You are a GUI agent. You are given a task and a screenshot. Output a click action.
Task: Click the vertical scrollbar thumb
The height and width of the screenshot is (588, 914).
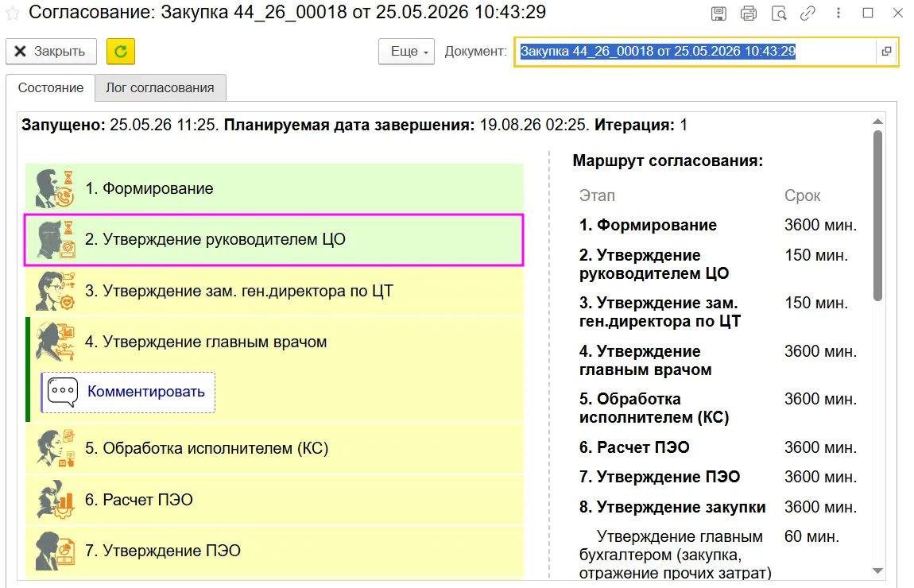(878, 215)
